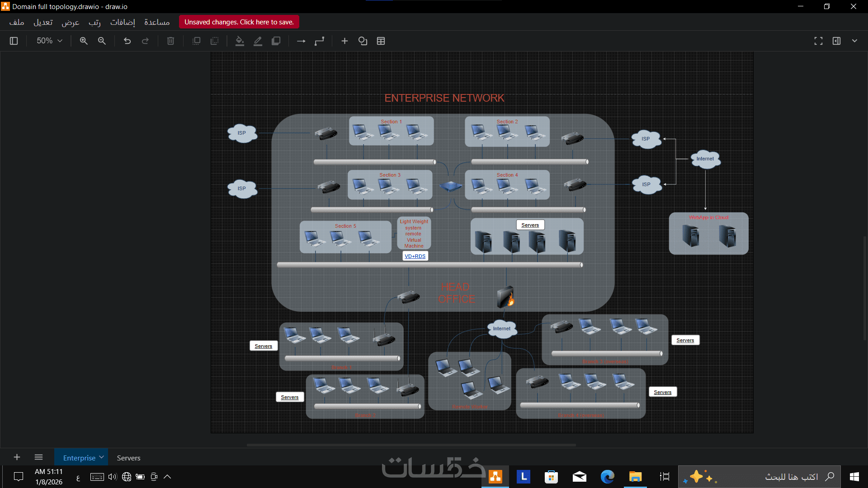Toggle fullscreen mode icon
Screen dimensions: 868x488
818,41
